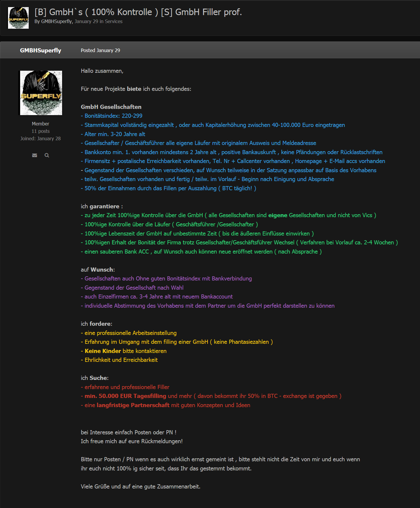Open GMBHSuperfly profile from the byline
The width and height of the screenshot is (420, 508).
pyautogui.click(x=56, y=22)
